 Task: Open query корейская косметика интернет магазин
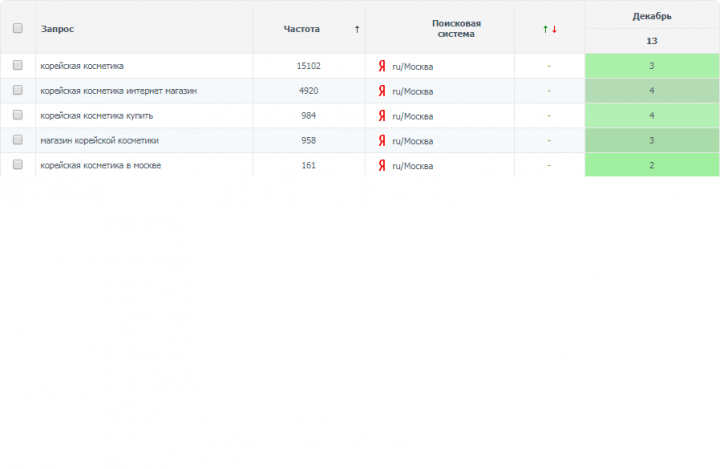tap(118, 91)
